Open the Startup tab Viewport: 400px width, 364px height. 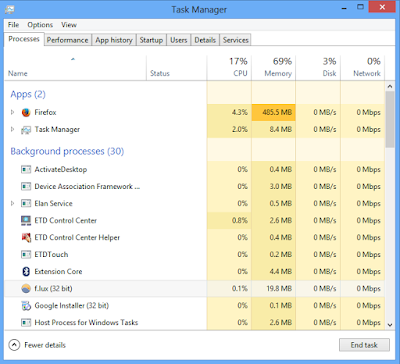151,40
